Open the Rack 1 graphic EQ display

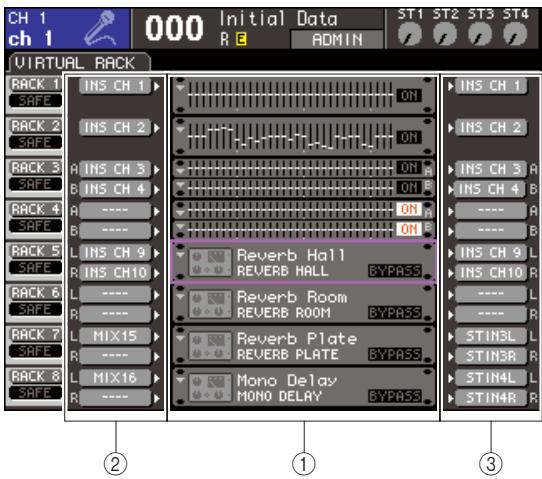coord(290,95)
